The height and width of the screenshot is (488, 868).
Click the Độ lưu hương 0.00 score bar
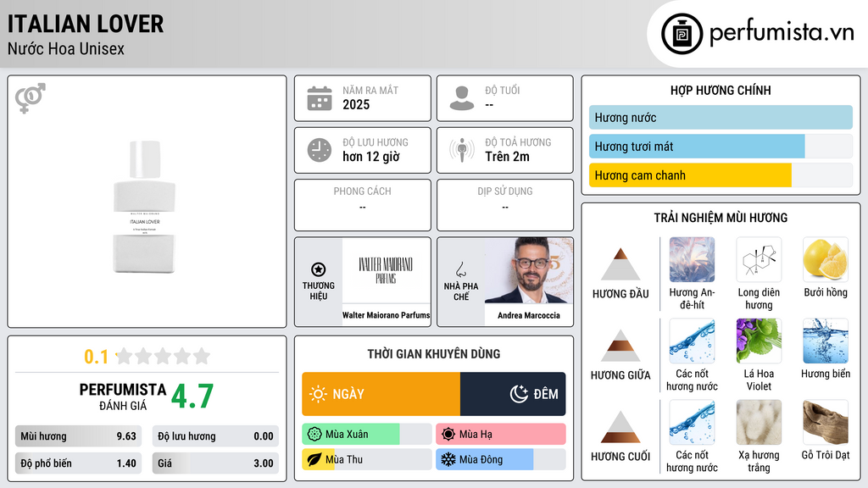coord(215,436)
